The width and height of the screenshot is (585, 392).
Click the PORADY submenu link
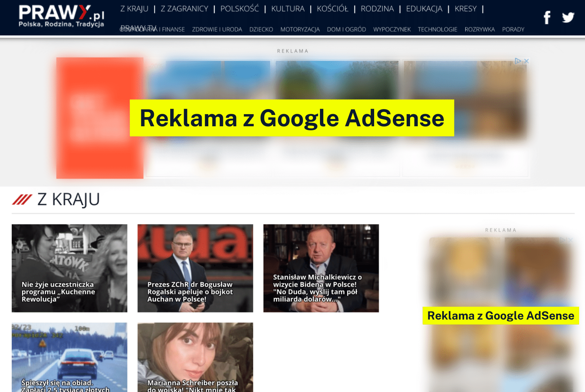click(513, 29)
